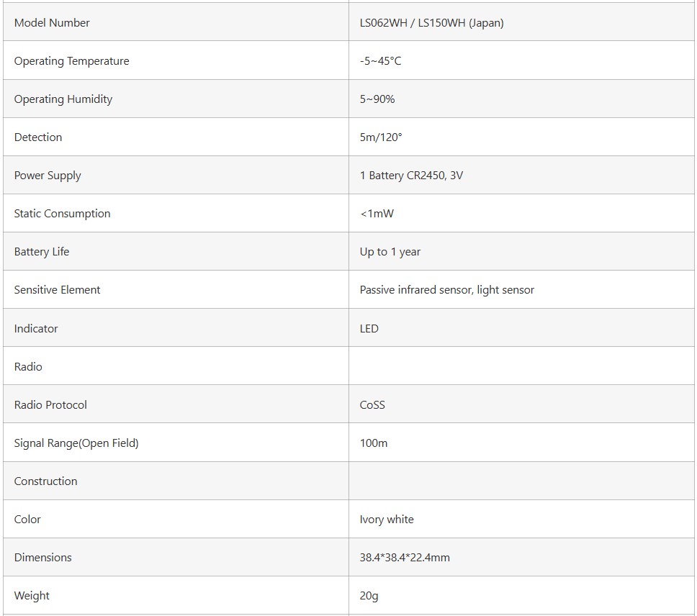Select the LS062WH / LS150WH (Japan) value
This screenshot has height=616, width=697.
tap(431, 23)
